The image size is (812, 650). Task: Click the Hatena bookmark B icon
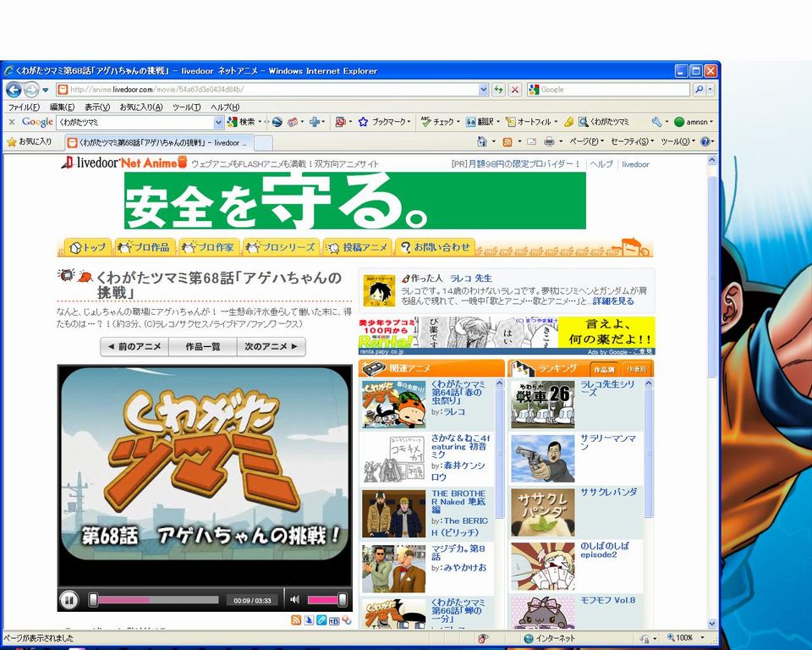tap(334, 620)
